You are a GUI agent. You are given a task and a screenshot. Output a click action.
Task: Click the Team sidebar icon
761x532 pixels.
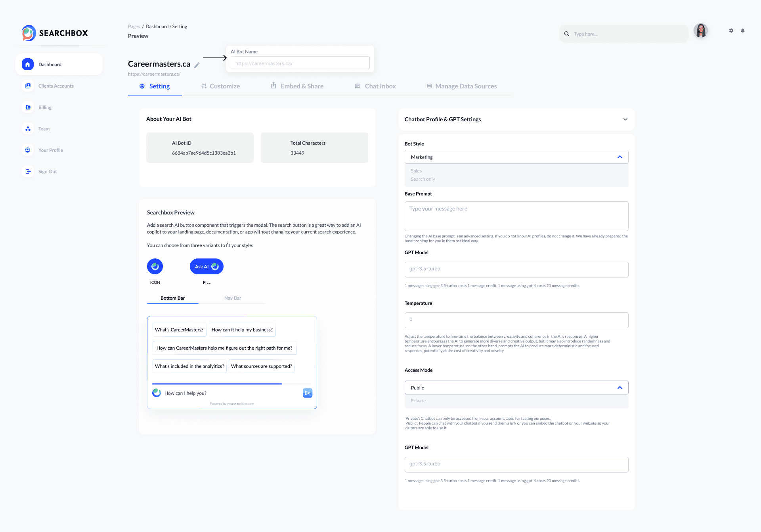(28, 128)
